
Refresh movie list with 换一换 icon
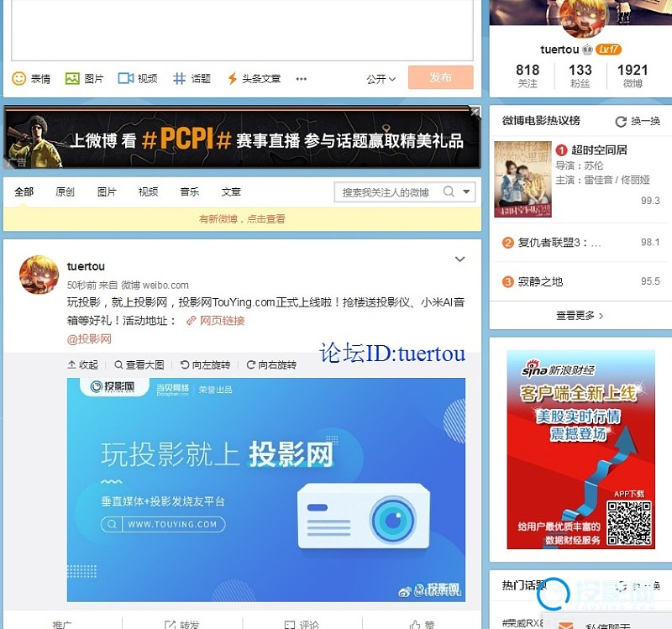pos(621,122)
